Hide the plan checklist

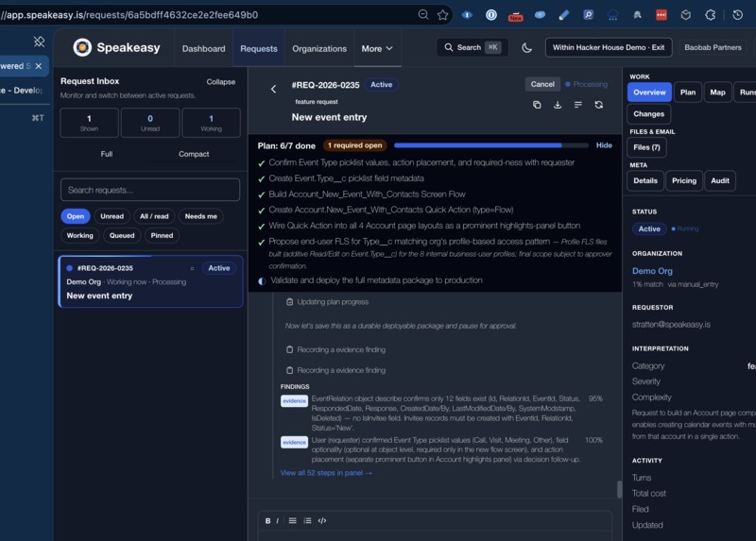coord(604,145)
